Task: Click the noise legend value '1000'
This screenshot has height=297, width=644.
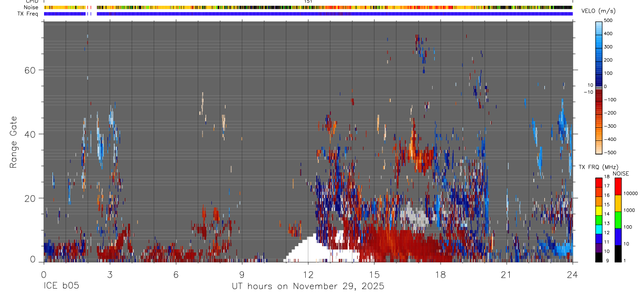Action: pyautogui.click(x=629, y=210)
